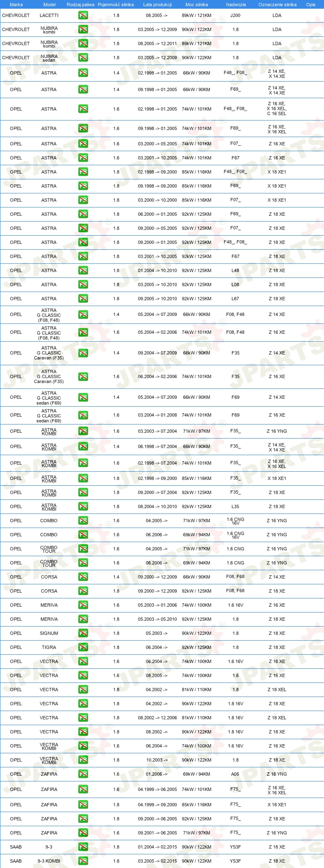Click fuel icon in COMBO TOUR 04.2005 row
The image size is (324, 868).
83,549
